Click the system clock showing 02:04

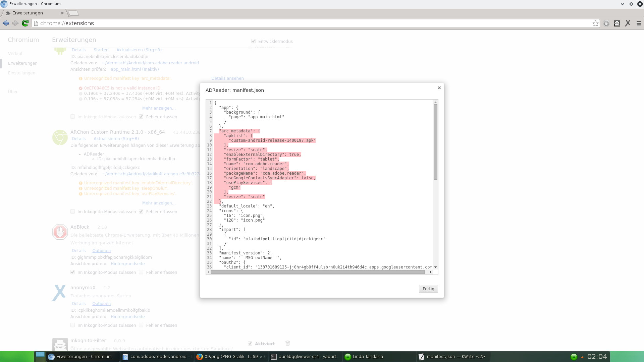click(x=597, y=357)
